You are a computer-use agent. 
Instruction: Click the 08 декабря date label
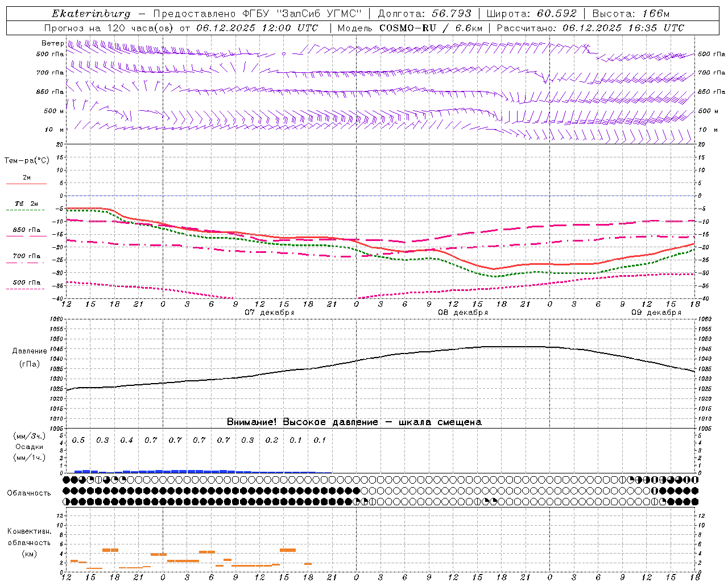tap(463, 313)
